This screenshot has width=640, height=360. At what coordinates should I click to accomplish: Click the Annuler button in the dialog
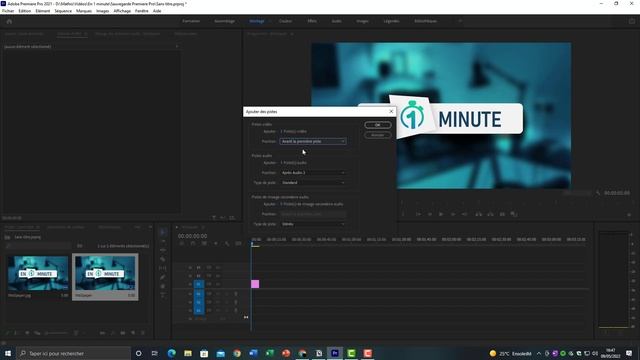pyautogui.click(x=378, y=135)
